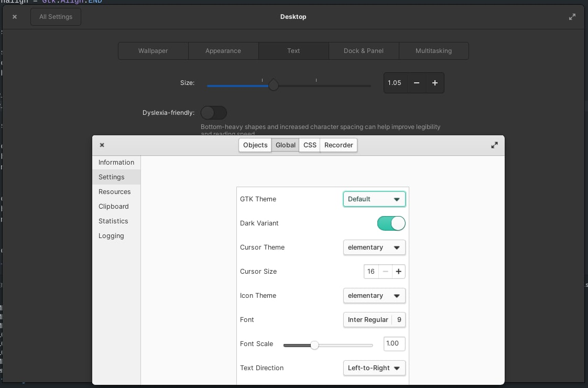The width and height of the screenshot is (588, 388).
Task: Click the 1.05 size value field
Action: 395,83
